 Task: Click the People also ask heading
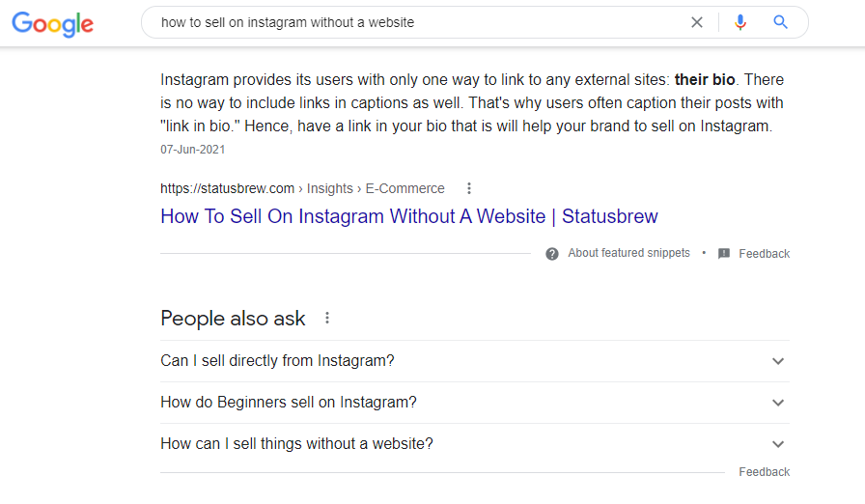tap(233, 319)
